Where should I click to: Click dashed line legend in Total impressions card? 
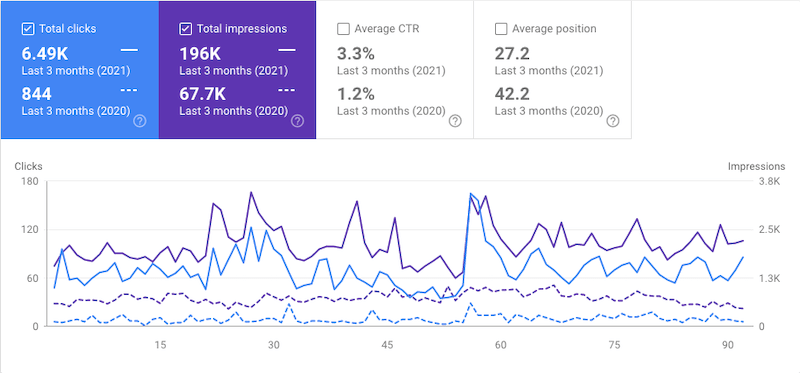[287, 90]
